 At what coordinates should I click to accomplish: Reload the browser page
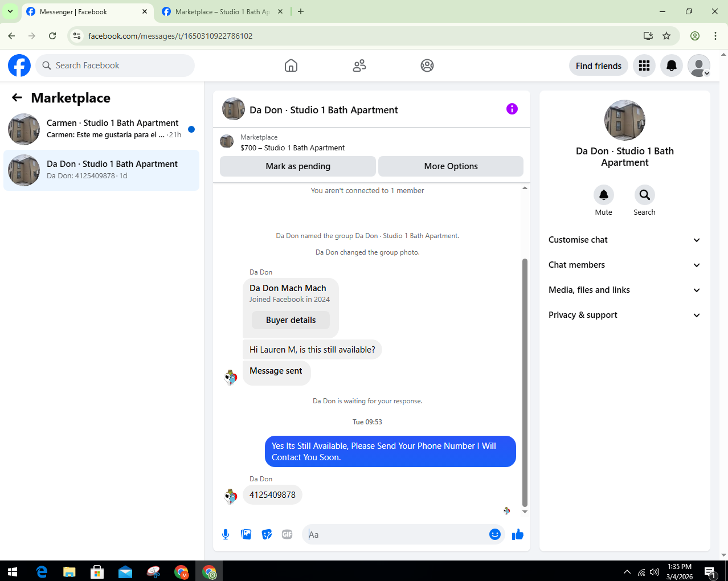pyautogui.click(x=52, y=36)
